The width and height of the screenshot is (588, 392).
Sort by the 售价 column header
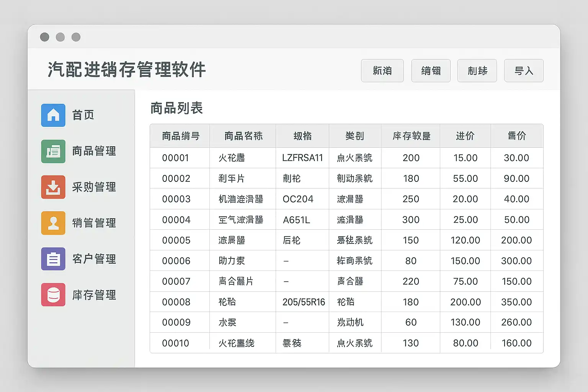[x=517, y=136]
